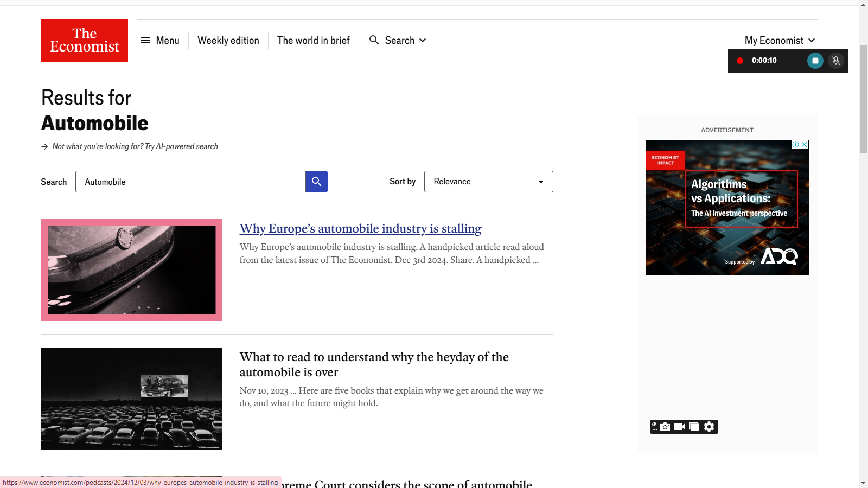
Task: Click the search text field containing Automobile
Action: (x=190, y=182)
